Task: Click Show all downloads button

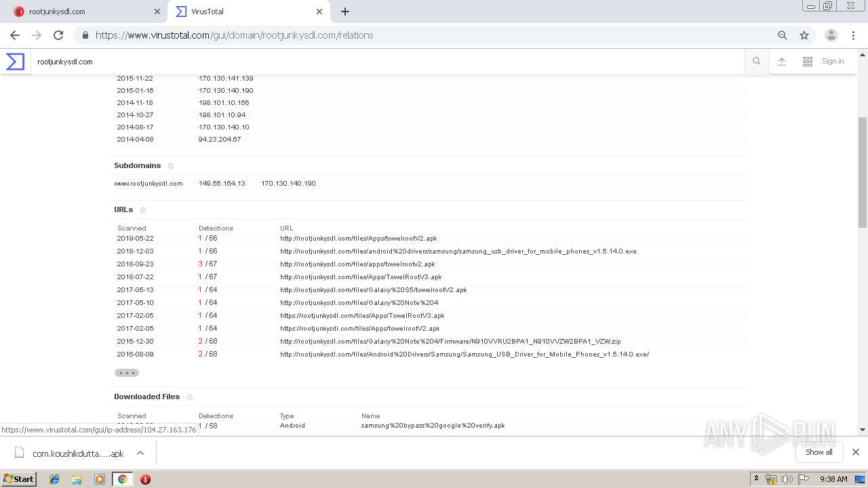Action: point(819,452)
